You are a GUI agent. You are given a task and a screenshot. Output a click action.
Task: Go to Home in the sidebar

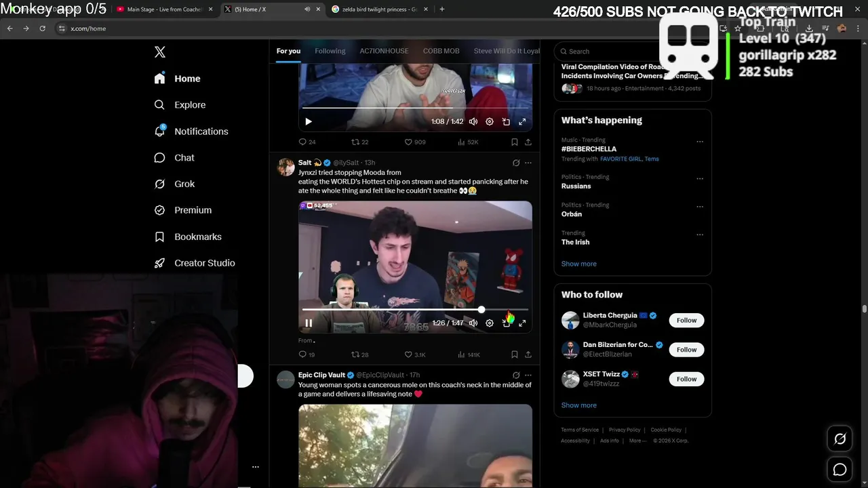(x=177, y=79)
